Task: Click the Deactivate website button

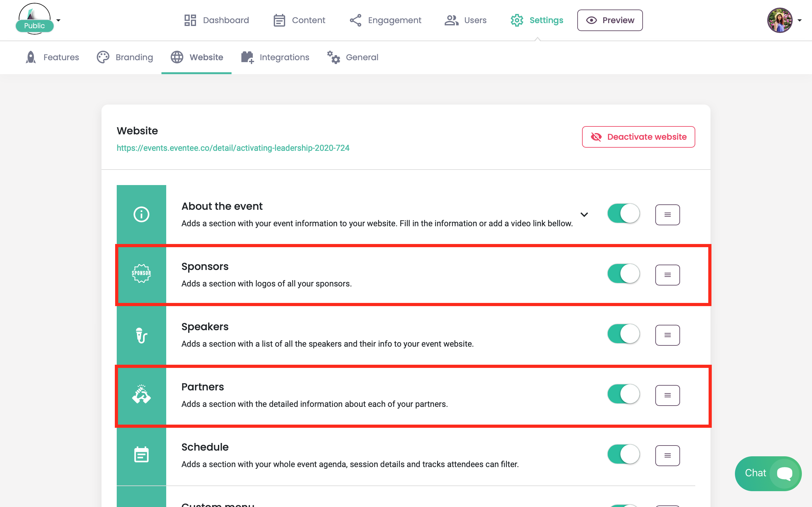Action: 638,137
